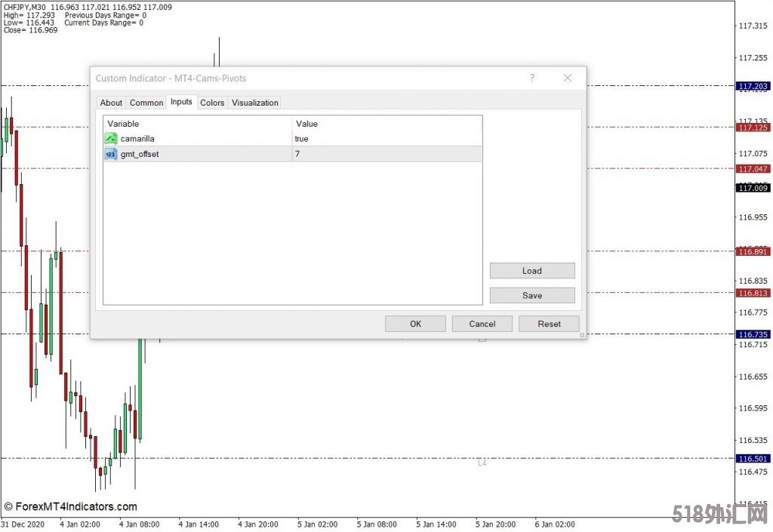Select the Inputs tab
This screenshot has width=773, height=532.
click(x=181, y=101)
